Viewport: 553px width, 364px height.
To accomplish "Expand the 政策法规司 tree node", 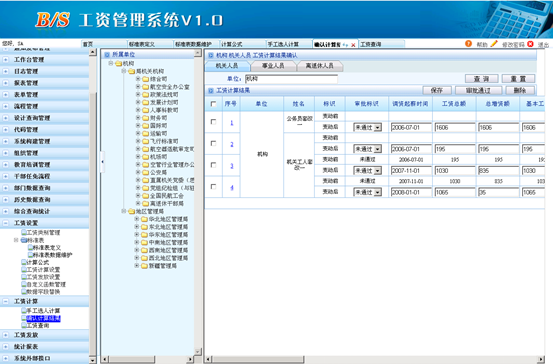I will tap(138, 94).
